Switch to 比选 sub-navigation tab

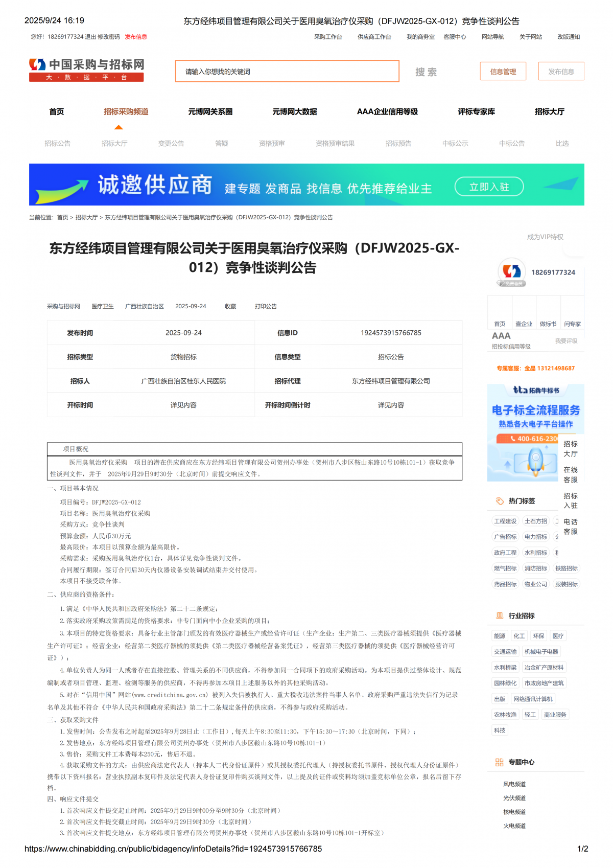click(x=562, y=144)
